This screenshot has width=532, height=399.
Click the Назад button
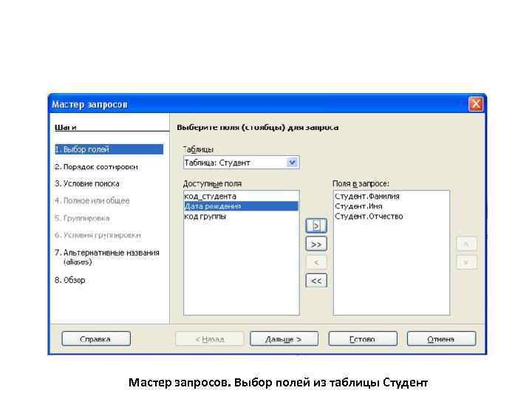pos(209,338)
